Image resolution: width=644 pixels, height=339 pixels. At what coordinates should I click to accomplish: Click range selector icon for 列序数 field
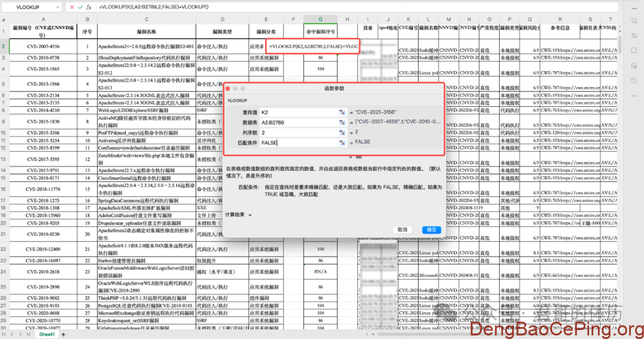coord(342,132)
